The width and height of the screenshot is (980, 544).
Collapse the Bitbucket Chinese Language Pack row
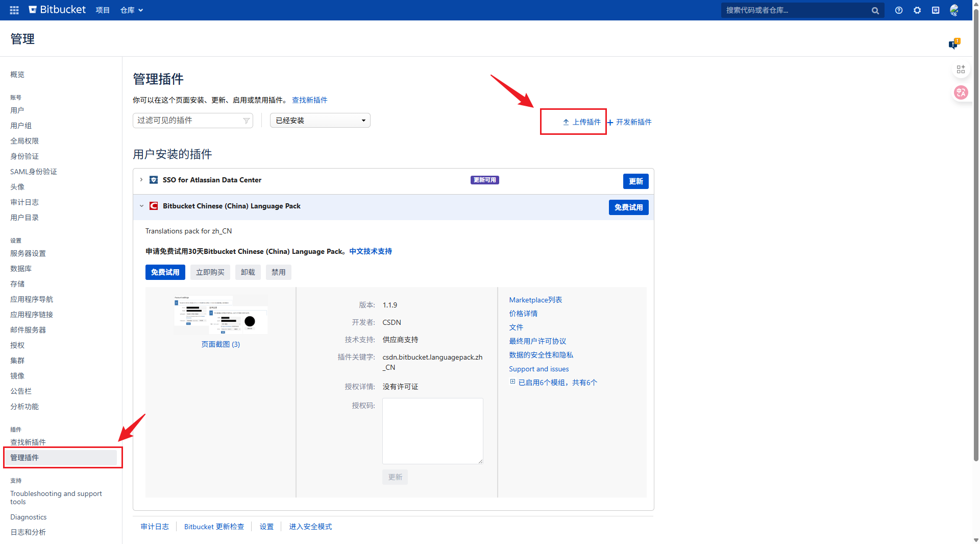click(x=141, y=206)
